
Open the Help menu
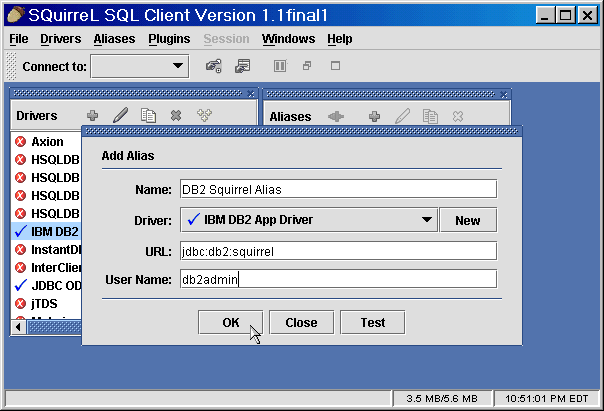point(340,39)
